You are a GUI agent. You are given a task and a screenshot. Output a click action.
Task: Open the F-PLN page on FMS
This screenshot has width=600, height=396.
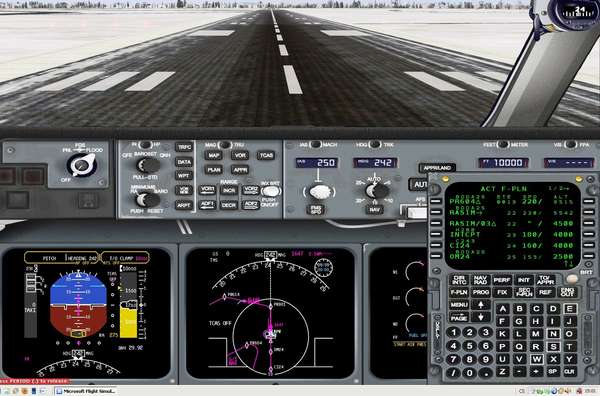[x=459, y=293]
